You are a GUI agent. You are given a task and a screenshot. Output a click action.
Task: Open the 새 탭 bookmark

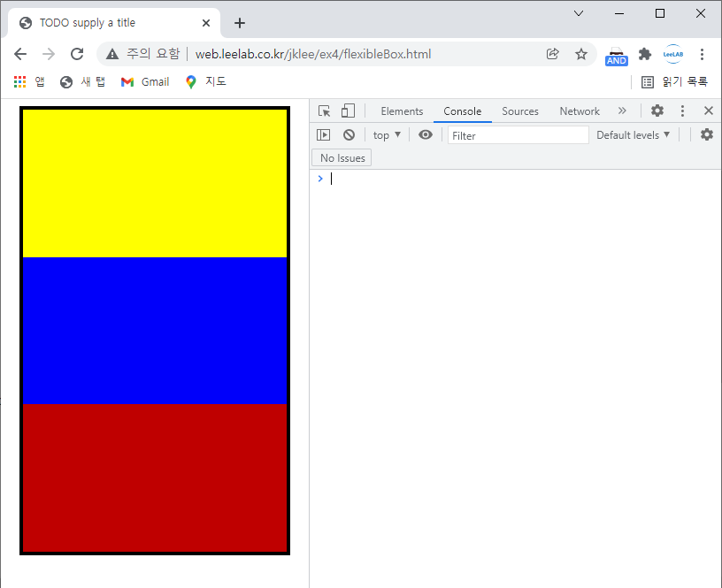point(82,82)
